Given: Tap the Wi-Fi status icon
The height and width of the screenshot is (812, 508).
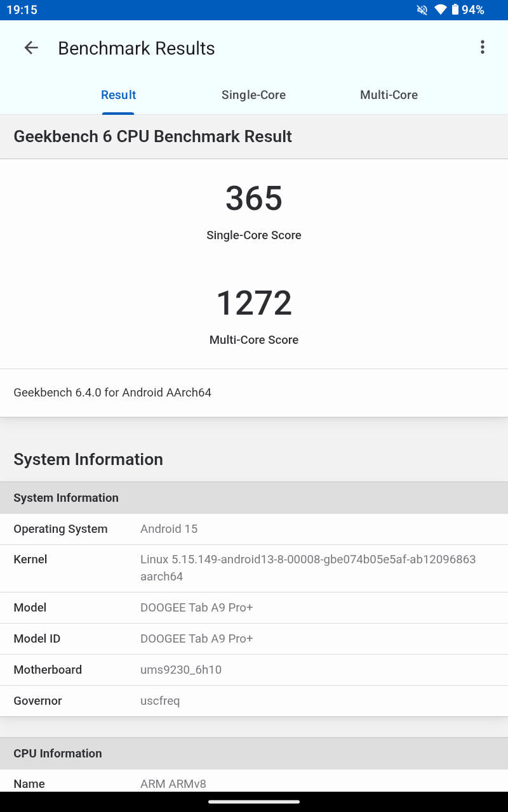Looking at the screenshot, I should tap(440, 10).
